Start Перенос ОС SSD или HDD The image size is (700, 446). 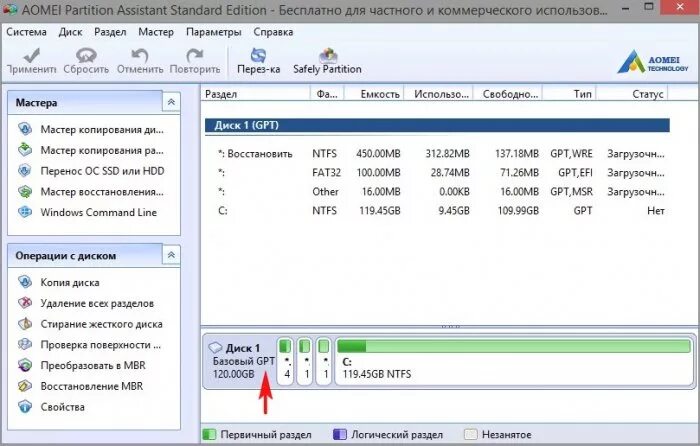coord(91,171)
